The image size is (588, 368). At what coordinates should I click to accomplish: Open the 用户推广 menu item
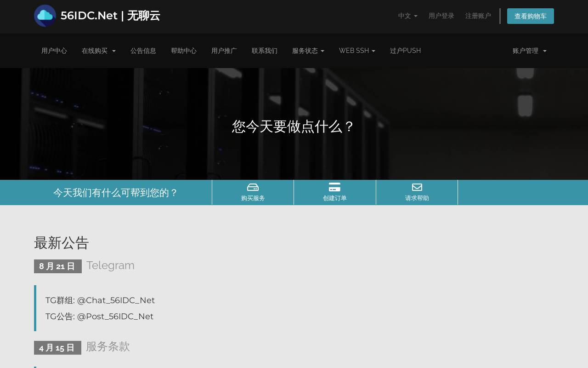[x=224, y=51]
